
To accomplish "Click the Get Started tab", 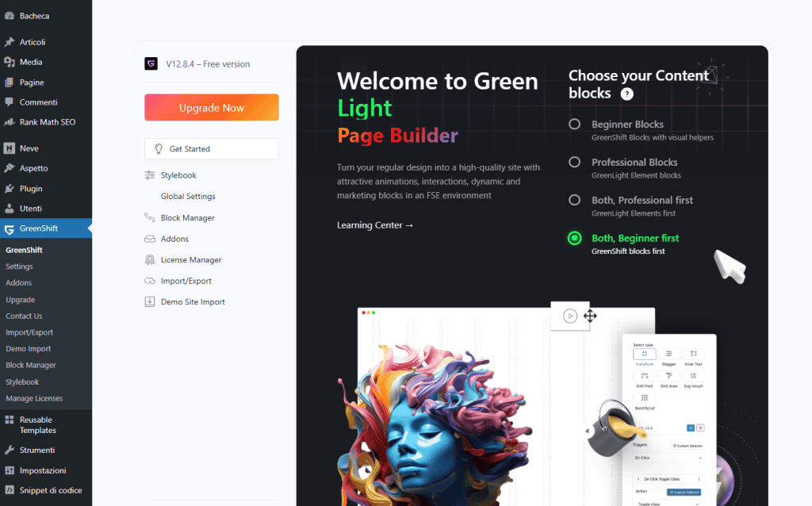I will pyautogui.click(x=211, y=148).
